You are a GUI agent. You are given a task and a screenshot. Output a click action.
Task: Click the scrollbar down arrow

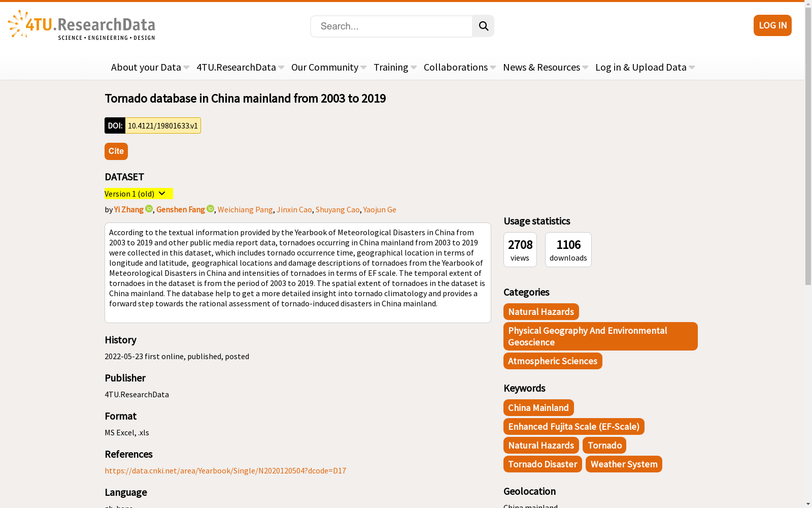[808, 504]
